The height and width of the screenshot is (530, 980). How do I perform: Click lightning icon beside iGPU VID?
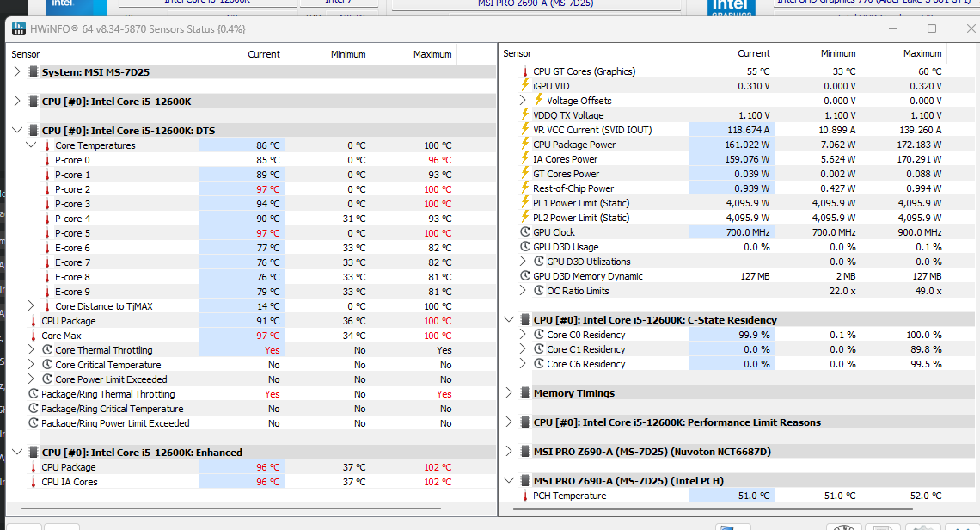[525, 86]
